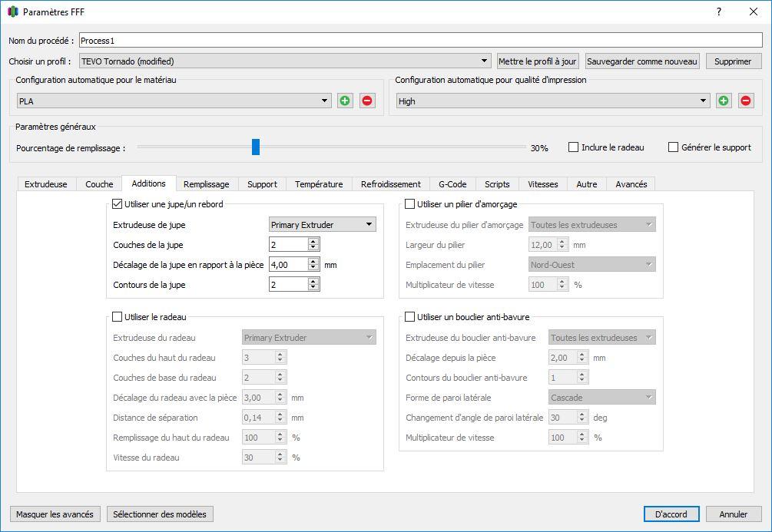The width and height of the screenshot is (772, 532).
Task: Open the Support tab
Action: pos(262,184)
